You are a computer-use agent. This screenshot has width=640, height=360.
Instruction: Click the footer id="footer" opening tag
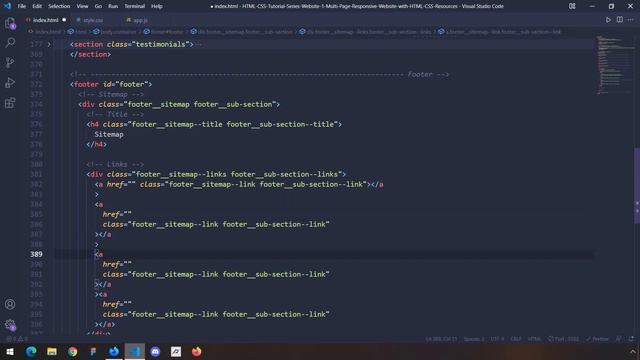[111, 84]
